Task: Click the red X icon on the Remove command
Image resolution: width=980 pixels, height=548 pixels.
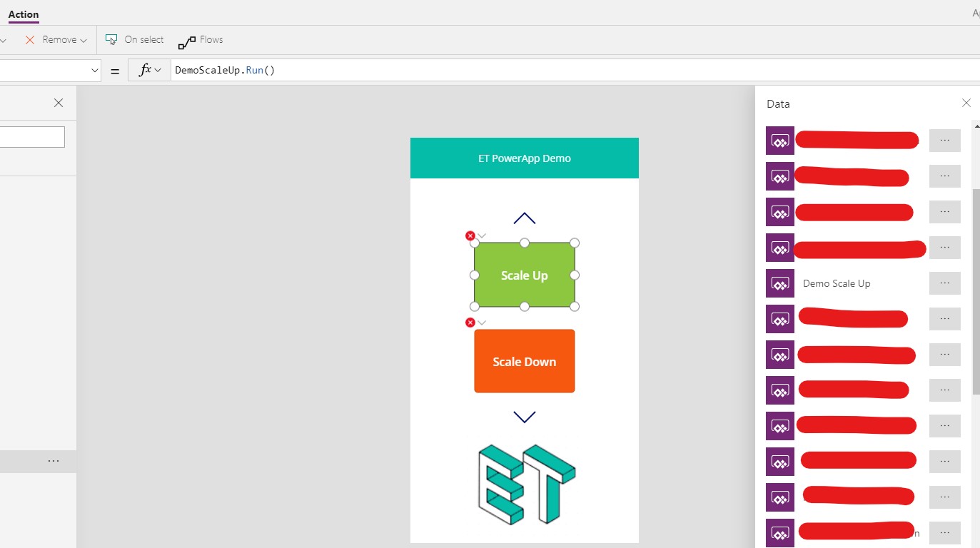Action: 29,40
